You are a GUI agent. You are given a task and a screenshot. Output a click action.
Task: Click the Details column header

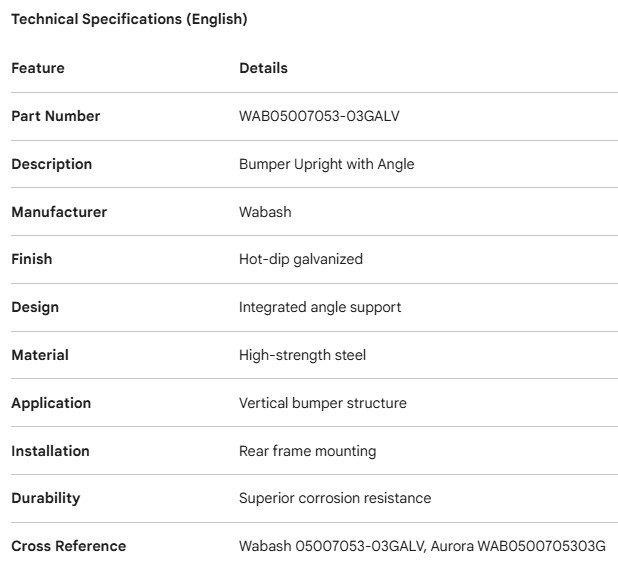point(263,68)
